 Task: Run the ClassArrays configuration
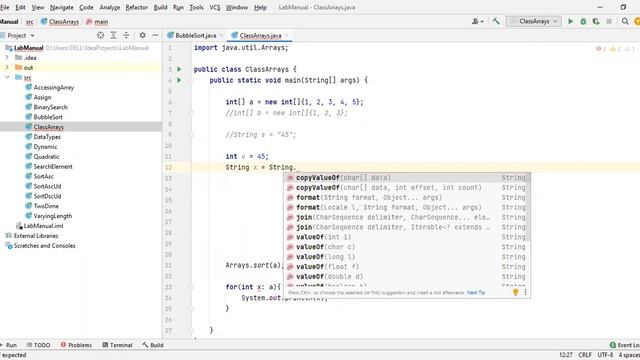click(571, 21)
